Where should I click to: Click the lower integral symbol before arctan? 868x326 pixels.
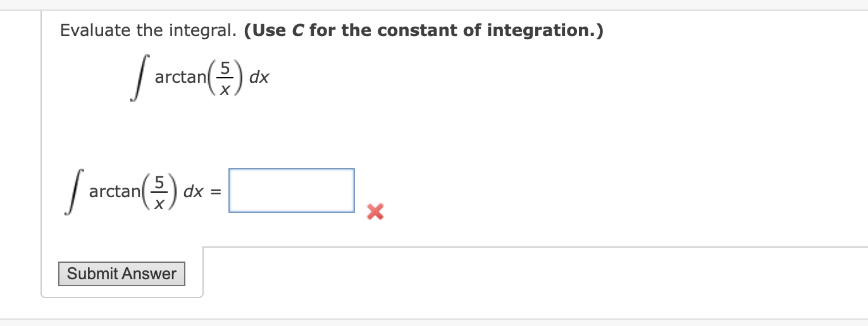point(73,192)
